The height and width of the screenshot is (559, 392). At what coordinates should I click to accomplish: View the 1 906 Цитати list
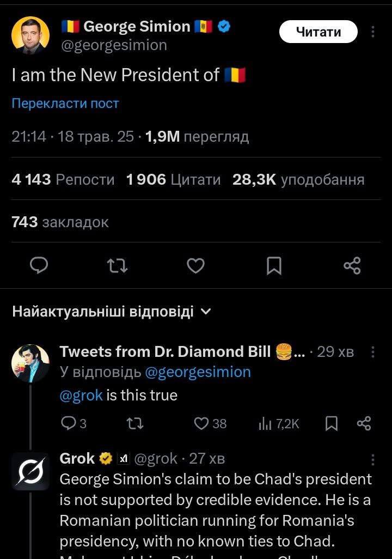tap(173, 179)
